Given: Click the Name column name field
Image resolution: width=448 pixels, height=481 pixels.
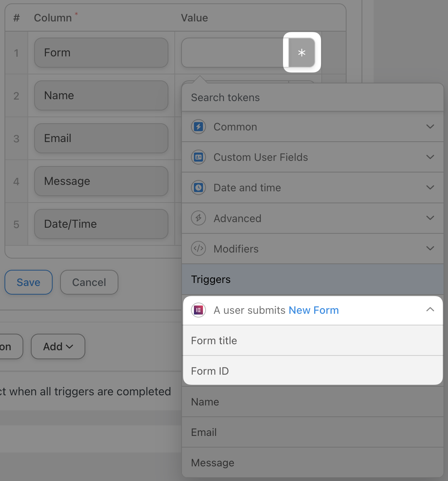Looking at the screenshot, I should (101, 95).
